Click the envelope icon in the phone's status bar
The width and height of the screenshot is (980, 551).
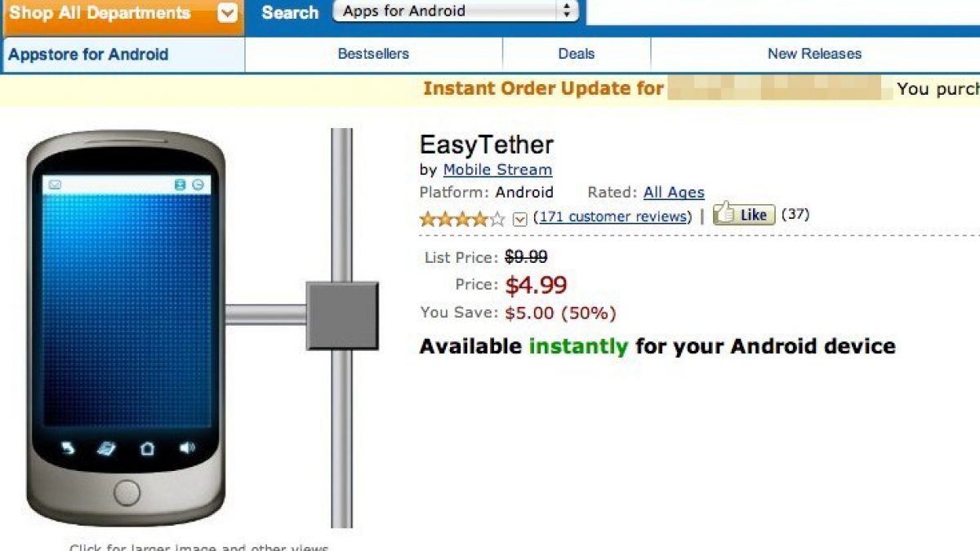pos(55,185)
